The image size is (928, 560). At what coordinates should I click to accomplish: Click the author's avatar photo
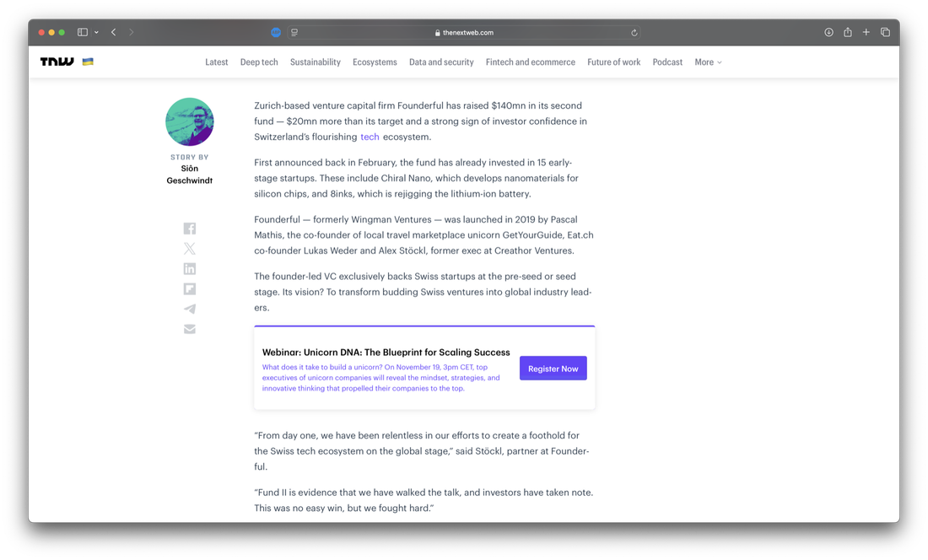click(x=189, y=121)
